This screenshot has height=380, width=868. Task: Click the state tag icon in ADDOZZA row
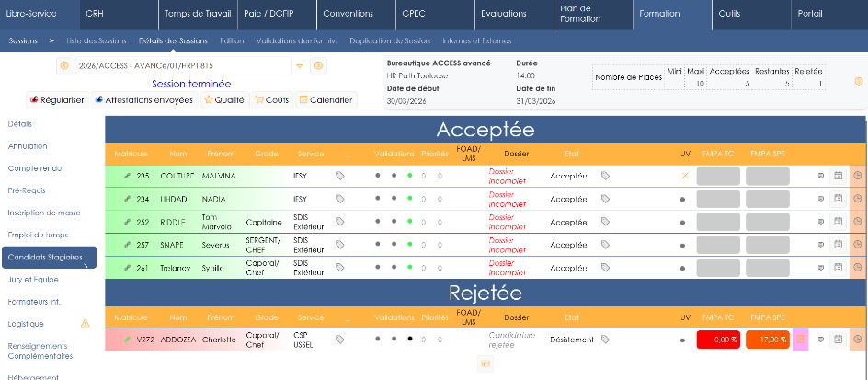coord(606,339)
